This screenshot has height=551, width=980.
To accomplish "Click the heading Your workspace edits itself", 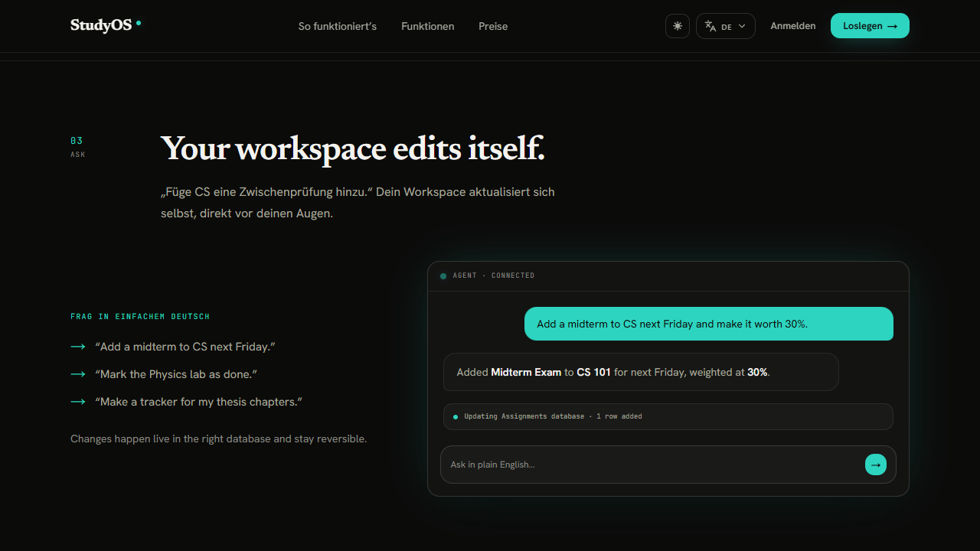I will pyautogui.click(x=353, y=148).
